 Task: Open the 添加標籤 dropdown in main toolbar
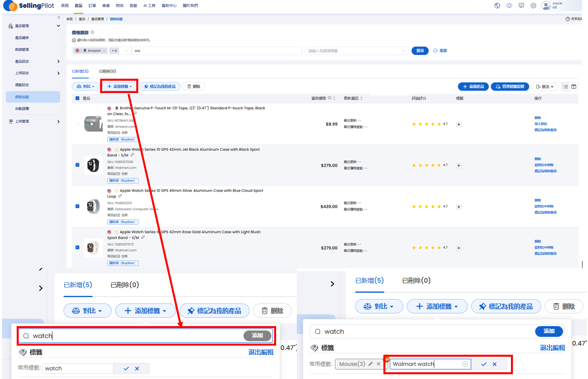coord(120,86)
